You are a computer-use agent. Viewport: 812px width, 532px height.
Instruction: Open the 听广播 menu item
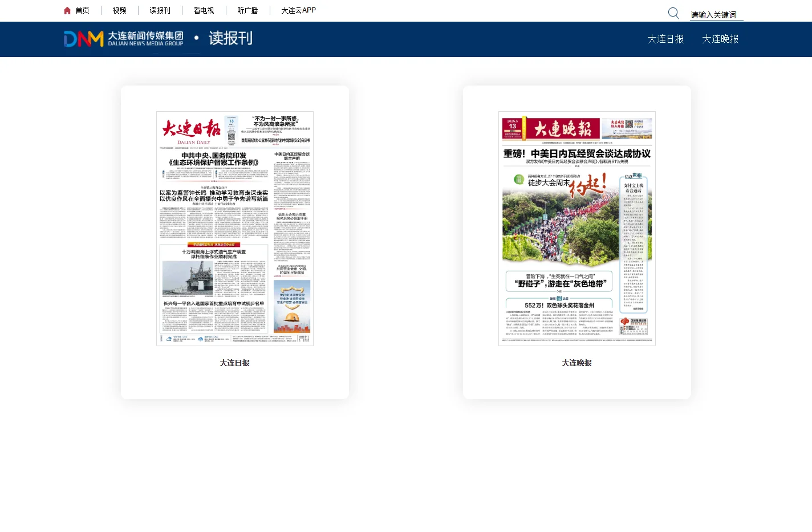point(247,10)
